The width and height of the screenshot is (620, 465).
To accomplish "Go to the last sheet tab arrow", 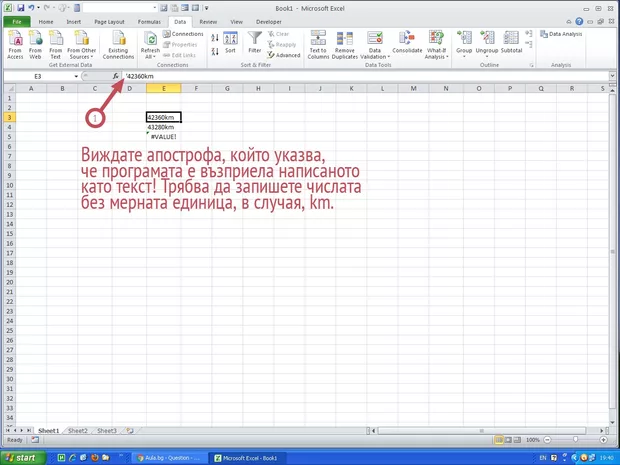I will click(x=28, y=431).
